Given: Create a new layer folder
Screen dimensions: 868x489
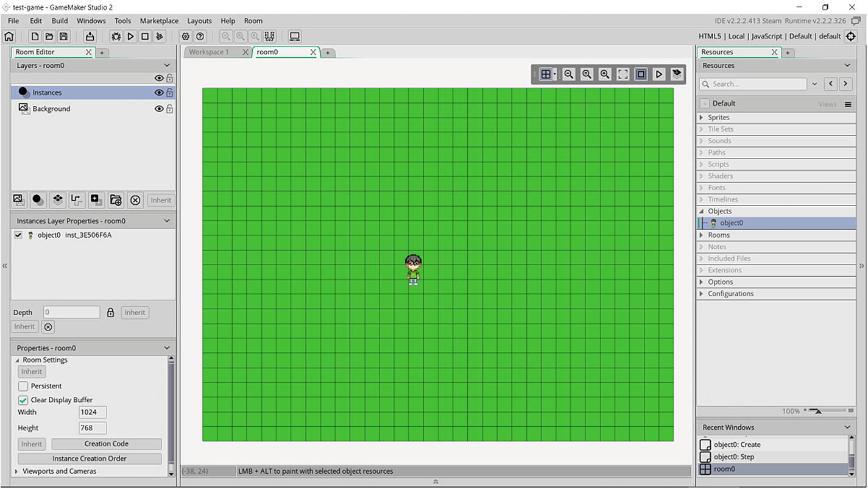Looking at the screenshot, I should [x=116, y=200].
